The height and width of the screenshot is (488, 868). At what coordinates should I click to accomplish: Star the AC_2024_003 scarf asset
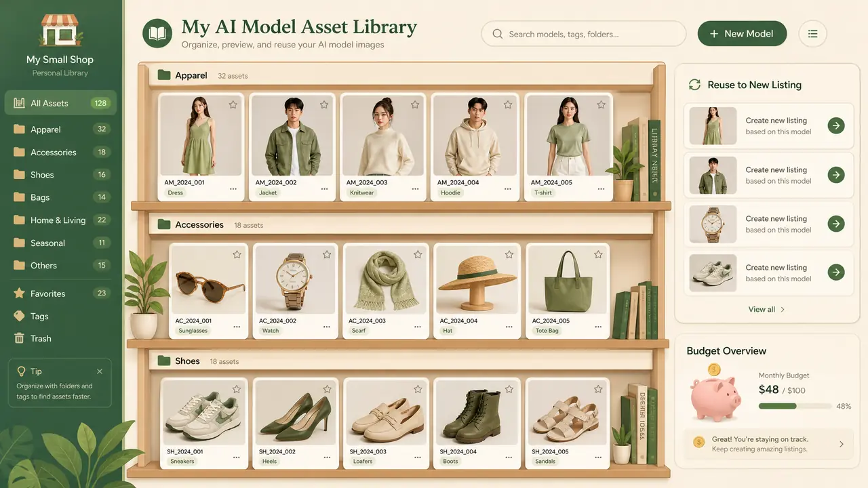418,255
